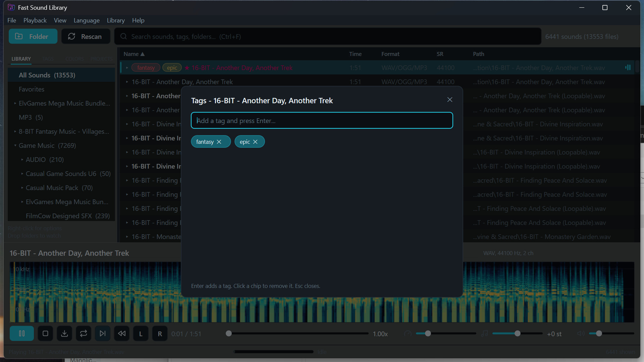
Task: Select MP3 (5) in library
Action: (61, 117)
